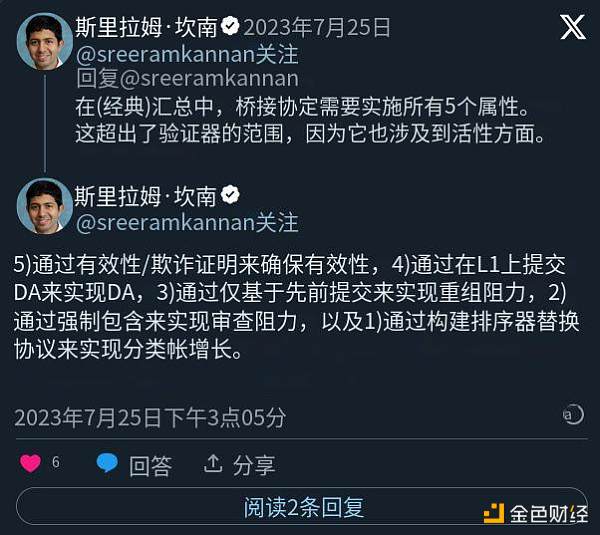
Task: Like the tweet with the heart icon
Action: 31,463
